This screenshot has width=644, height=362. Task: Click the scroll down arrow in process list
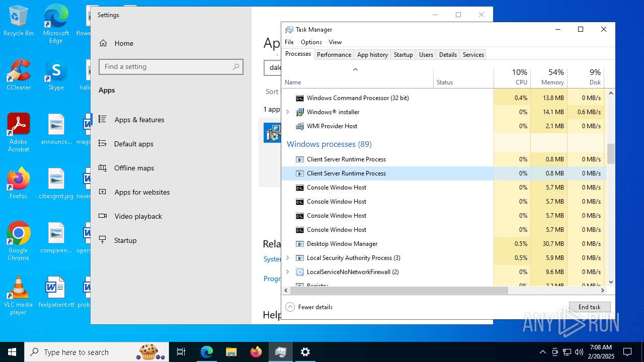[x=611, y=282]
